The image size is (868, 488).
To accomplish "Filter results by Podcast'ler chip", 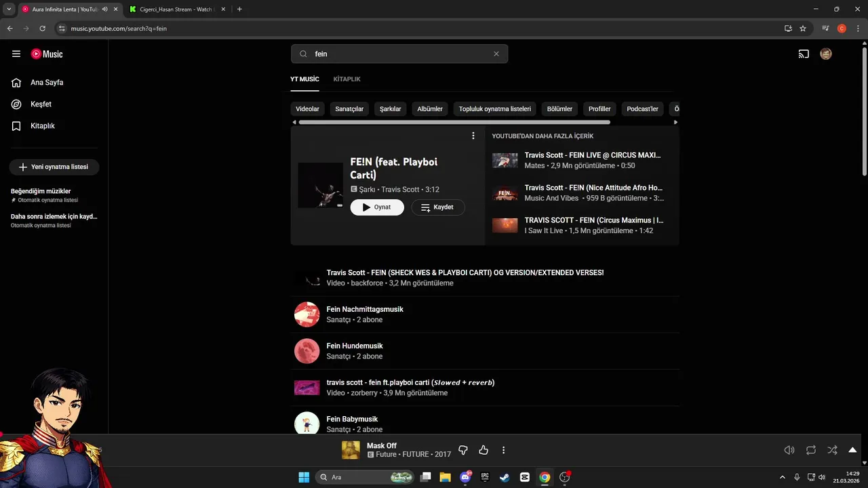I will coord(642,109).
